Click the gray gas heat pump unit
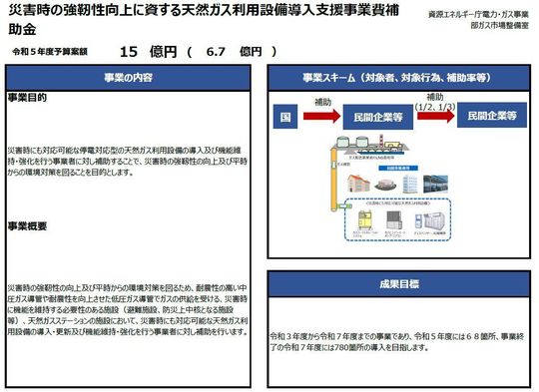This screenshot has width=539, height=392. tap(393, 219)
